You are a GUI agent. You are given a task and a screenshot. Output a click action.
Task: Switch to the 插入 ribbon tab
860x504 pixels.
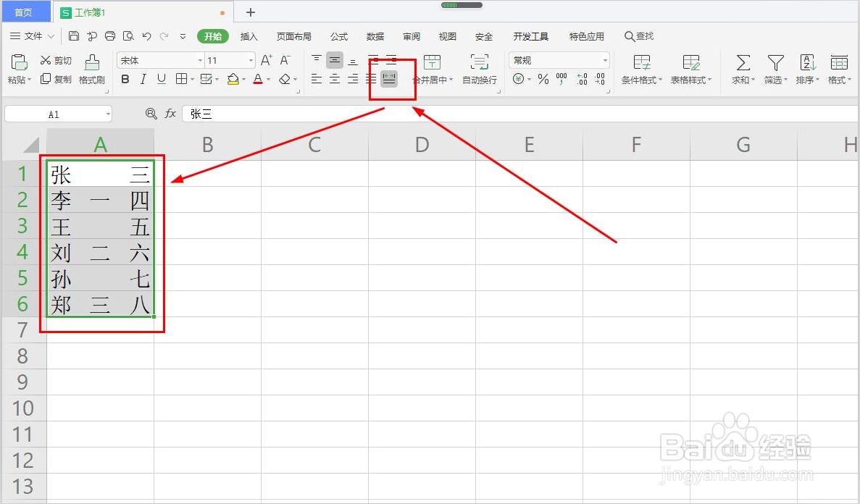[x=249, y=35]
